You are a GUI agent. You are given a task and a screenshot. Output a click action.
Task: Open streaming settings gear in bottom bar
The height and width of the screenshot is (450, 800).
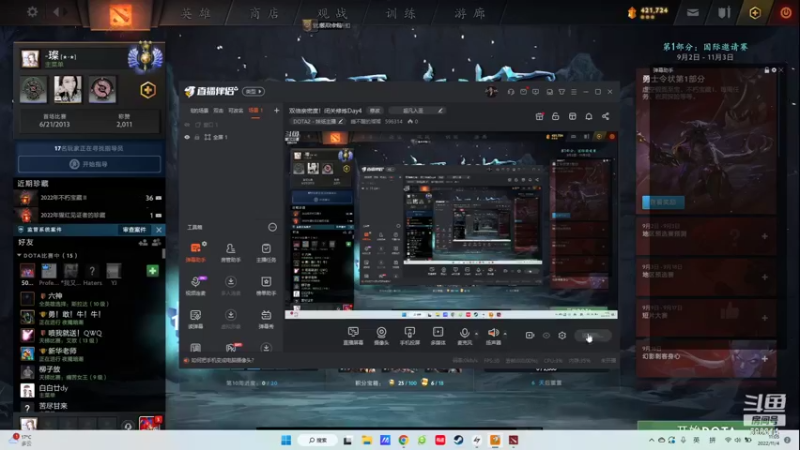(x=562, y=335)
